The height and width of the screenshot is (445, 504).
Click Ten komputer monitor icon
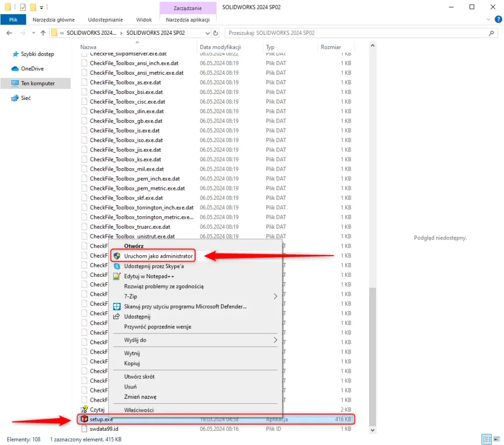click(x=15, y=83)
